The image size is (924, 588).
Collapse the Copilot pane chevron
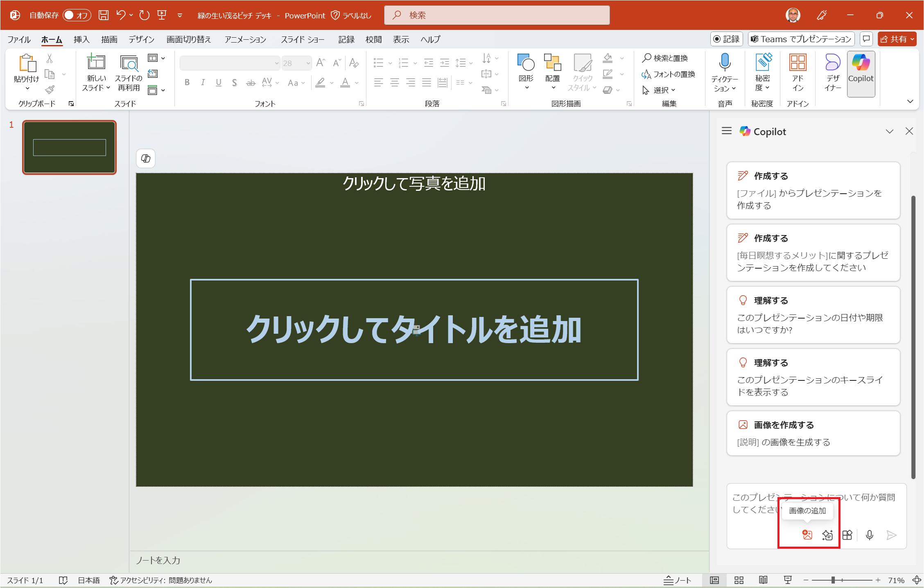[x=890, y=131]
